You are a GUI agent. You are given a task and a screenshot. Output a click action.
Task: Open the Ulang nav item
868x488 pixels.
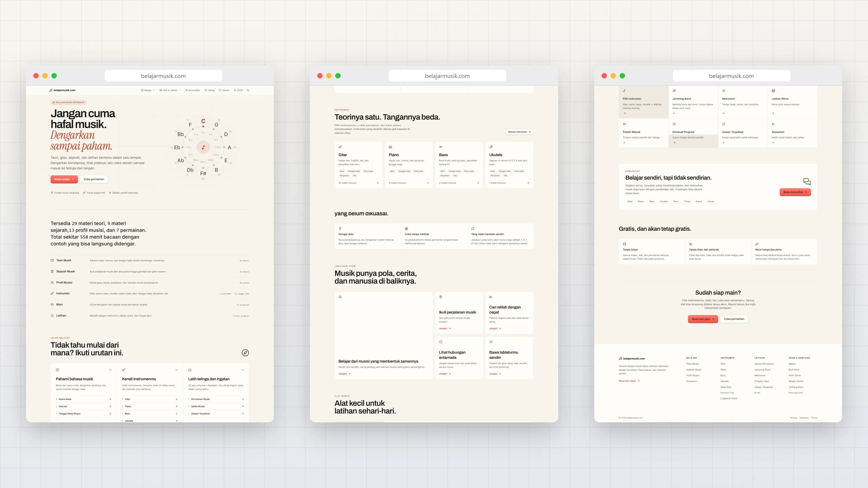210,90
